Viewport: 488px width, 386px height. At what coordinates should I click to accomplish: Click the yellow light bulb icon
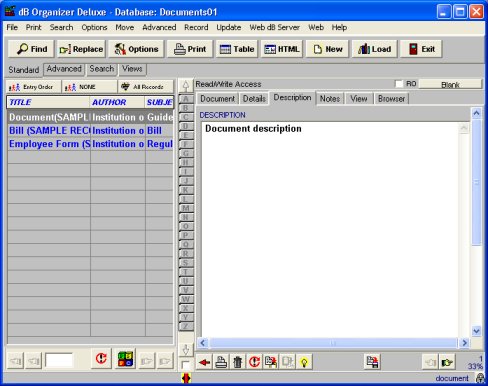pos(304,362)
